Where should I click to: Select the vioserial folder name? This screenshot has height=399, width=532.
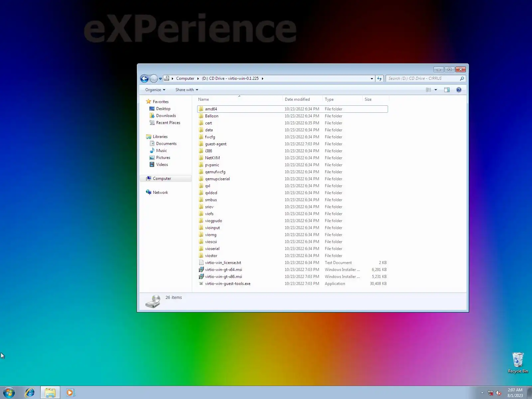click(x=212, y=249)
